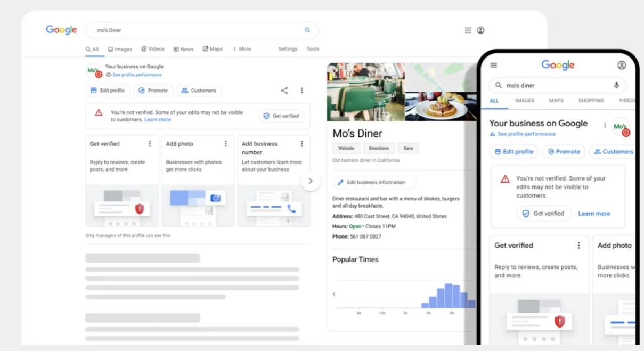The image size is (644, 351).
Task: Click the mobile voice search microphone
Action: tap(617, 85)
